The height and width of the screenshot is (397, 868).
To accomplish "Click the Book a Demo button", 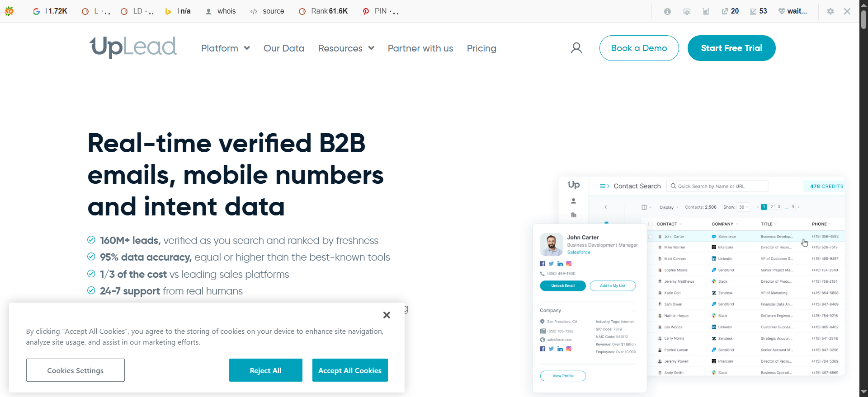I will coord(639,48).
